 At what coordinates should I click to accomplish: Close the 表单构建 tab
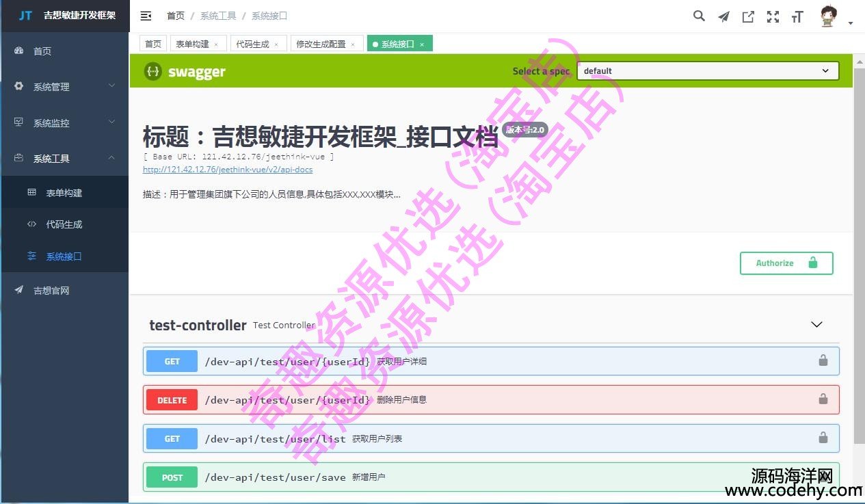pos(216,44)
